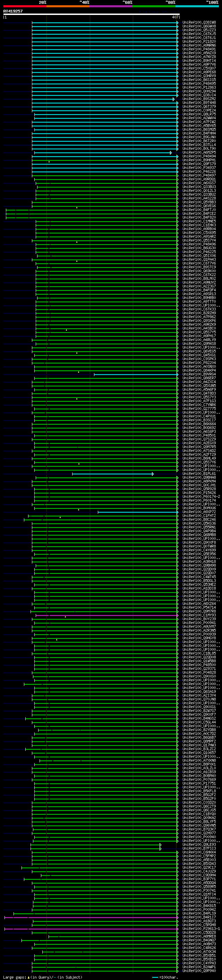The width and height of the screenshot is (222, 980).
Task: Click label UniRef100_P07669
Action: pyautogui.click(x=199, y=780)
